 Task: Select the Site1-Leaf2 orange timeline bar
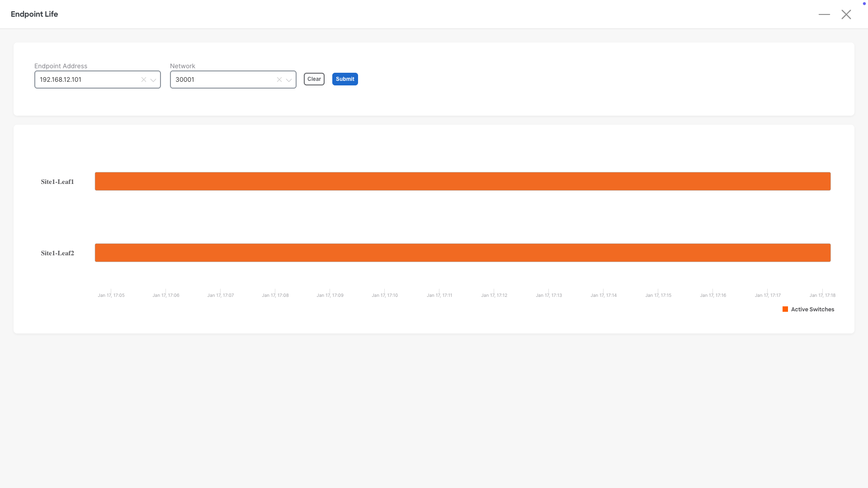[462, 253]
